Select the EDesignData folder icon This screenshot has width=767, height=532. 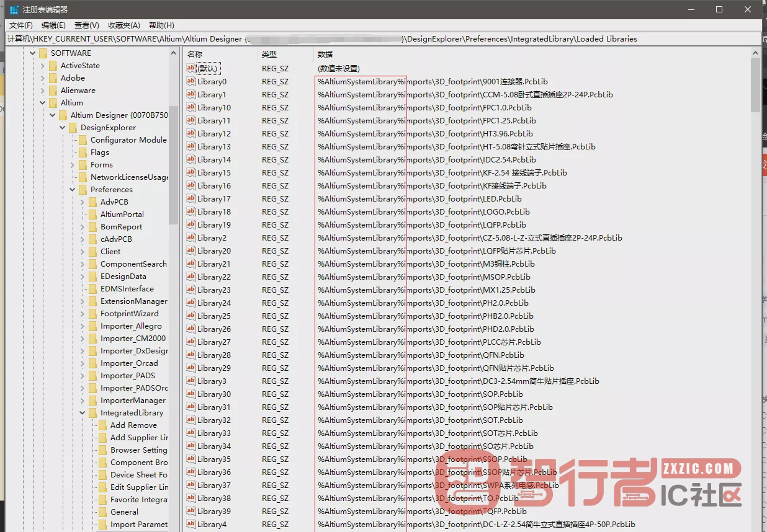click(x=93, y=277)
